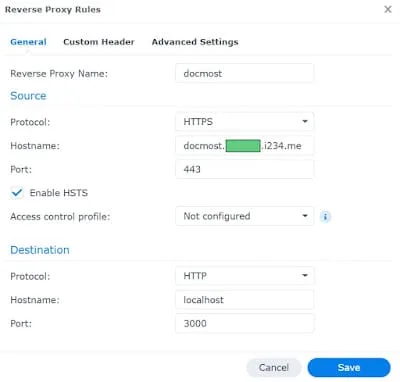Image resolution: width=400 pixels, height=382 pixels.
Task: Click the Access control profile dropdown arrow
Action: click(x=305, y=216)
